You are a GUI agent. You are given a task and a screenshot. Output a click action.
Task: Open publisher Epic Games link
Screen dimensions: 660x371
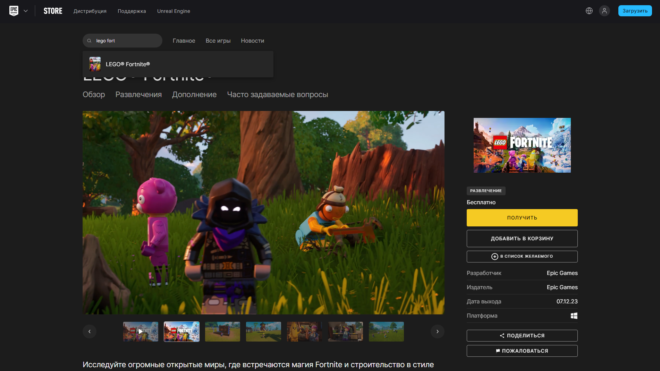pyautogui.click(x=562, y=287)
